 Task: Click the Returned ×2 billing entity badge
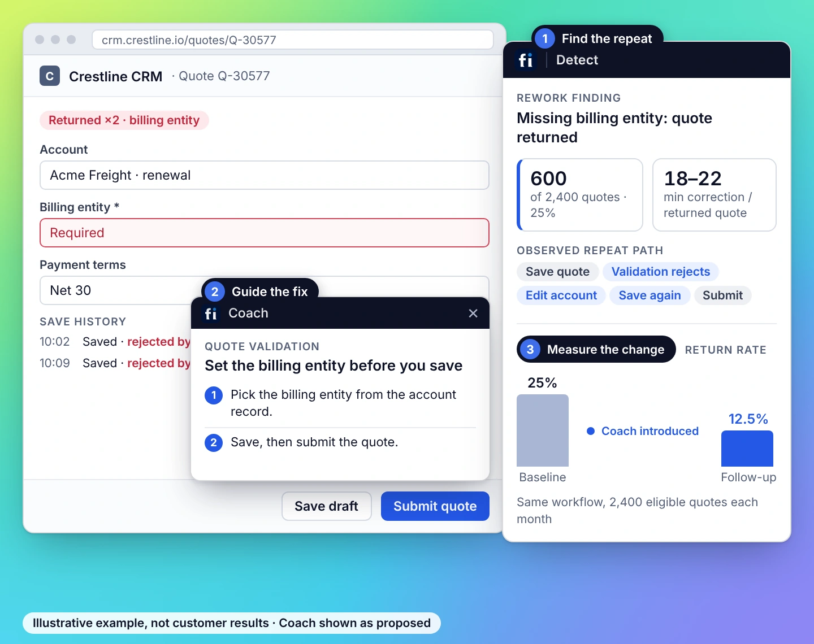pyautogui.click(x=124, y=120)
